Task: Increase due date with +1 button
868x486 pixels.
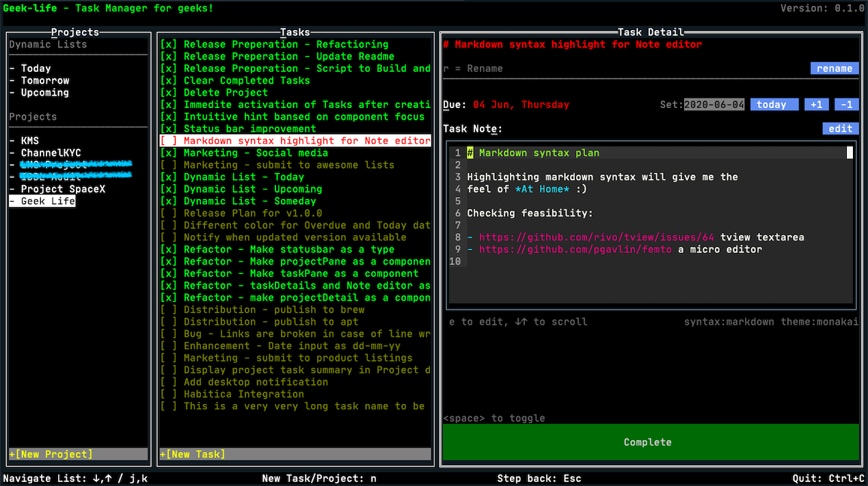Action: (816, 105)
